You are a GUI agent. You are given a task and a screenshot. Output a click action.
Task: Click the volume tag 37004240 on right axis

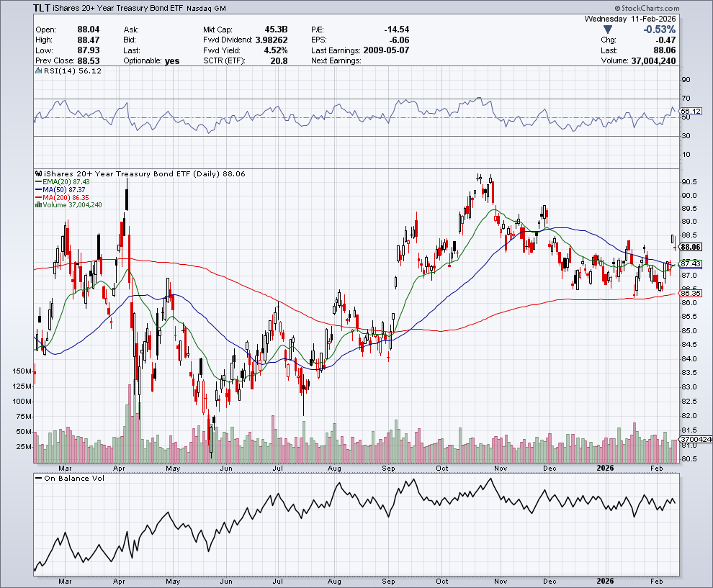(696, 439)
